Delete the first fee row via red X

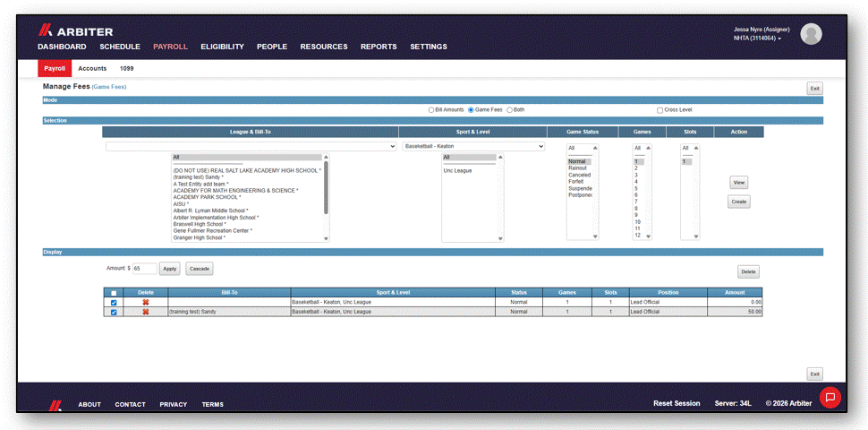146,302
